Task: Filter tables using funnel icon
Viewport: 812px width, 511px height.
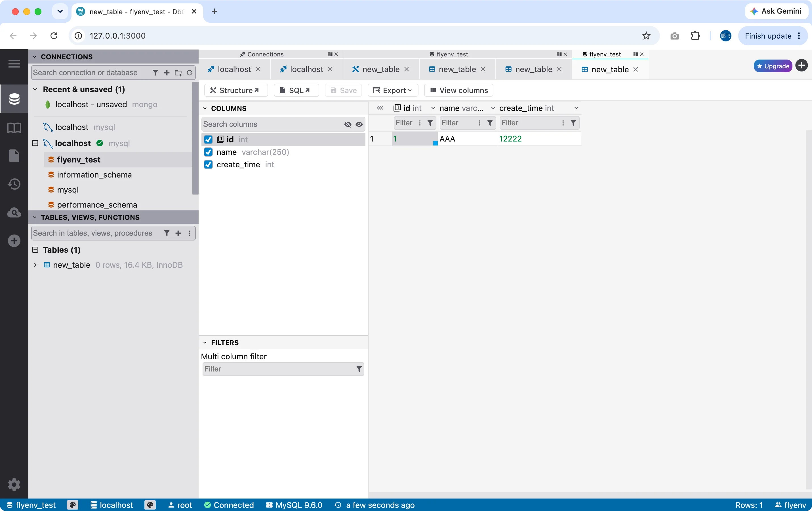Action: pyautogui.click(x=167, y=233)
